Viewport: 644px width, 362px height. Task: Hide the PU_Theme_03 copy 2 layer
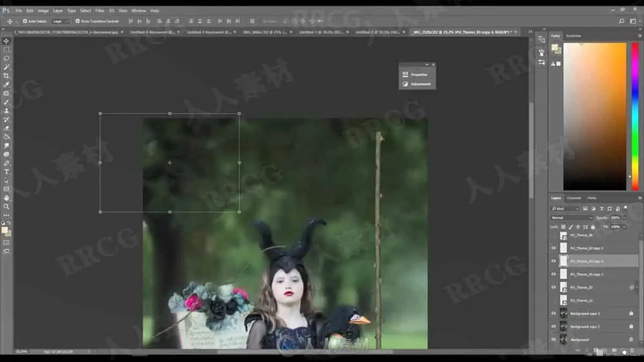click(x=554, y=274)
